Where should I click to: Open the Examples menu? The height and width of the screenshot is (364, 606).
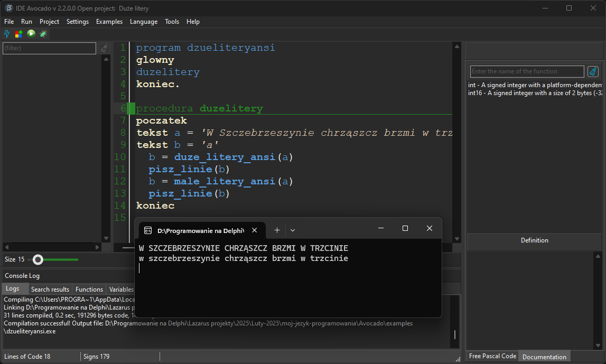109,22
